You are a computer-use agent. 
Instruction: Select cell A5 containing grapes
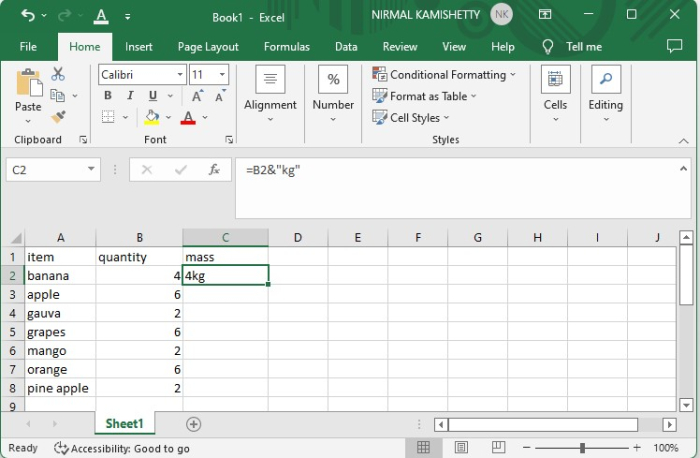click(60, 332)
